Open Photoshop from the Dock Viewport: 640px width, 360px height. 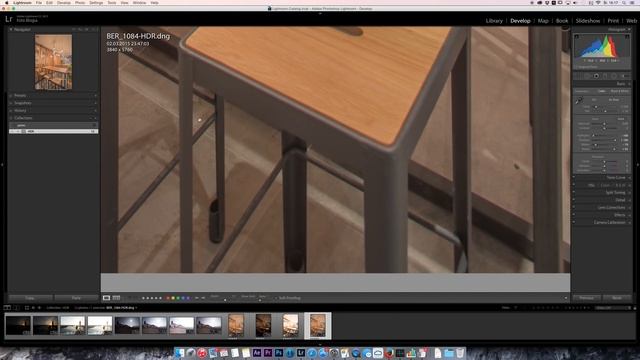pos(279,353)
